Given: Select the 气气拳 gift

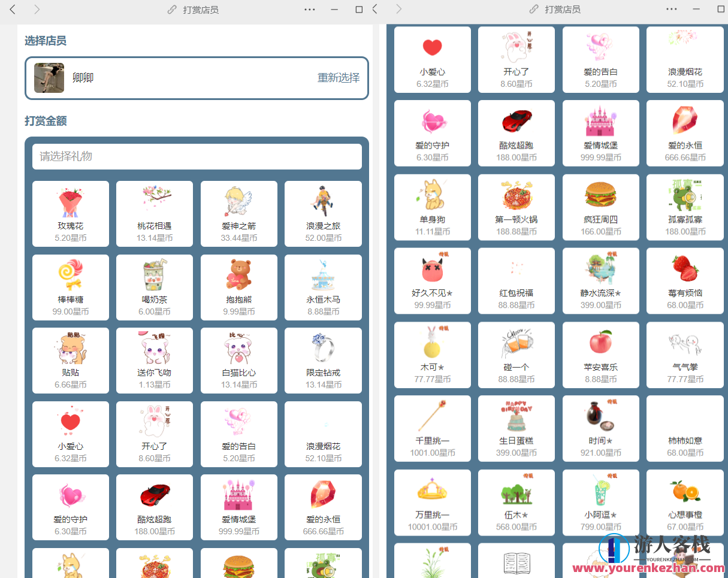Looking at the screenshot, I should pyautogui.click(x=685, y=355).
